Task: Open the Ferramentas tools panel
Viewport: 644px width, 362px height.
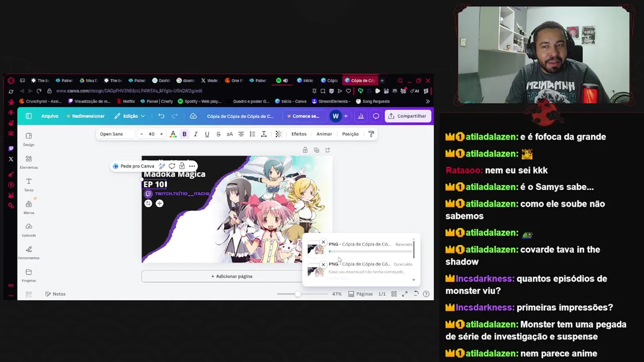Action: pyautogui.click(x=29, y=252)
